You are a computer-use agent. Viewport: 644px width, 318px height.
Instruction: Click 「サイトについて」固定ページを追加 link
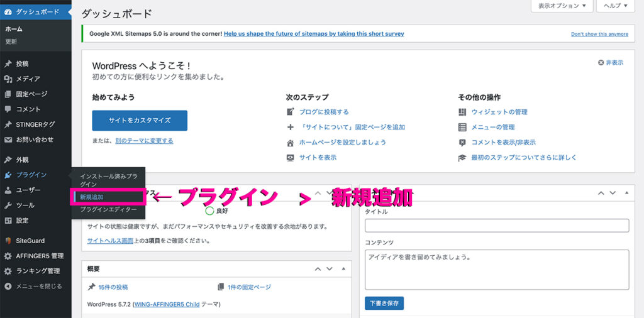pyautogui.click(x=352, y=127)
